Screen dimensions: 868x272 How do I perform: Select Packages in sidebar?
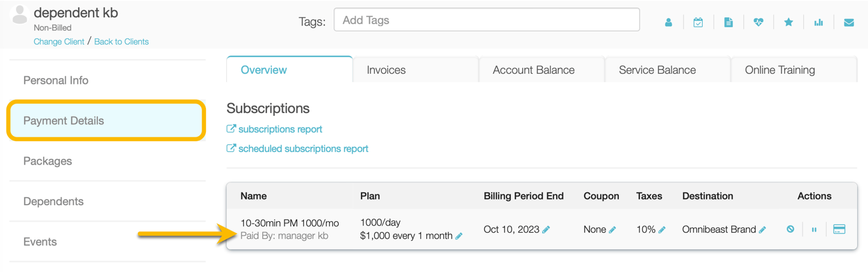tap(107, 161)
